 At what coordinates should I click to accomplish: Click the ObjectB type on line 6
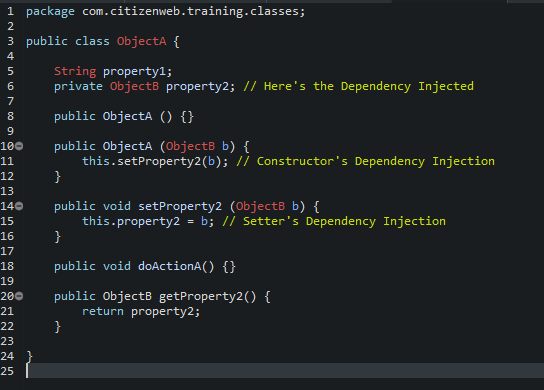click(x=135, y=86)
